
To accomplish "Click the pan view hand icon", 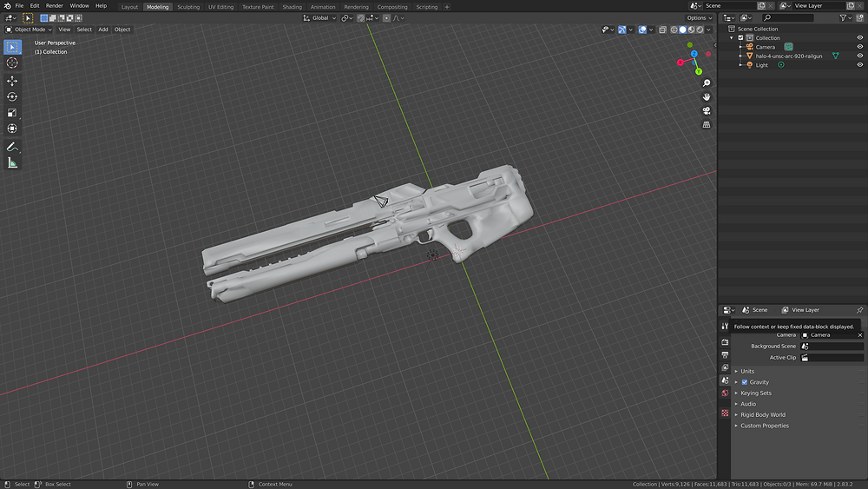I will [x=707, y=97].
